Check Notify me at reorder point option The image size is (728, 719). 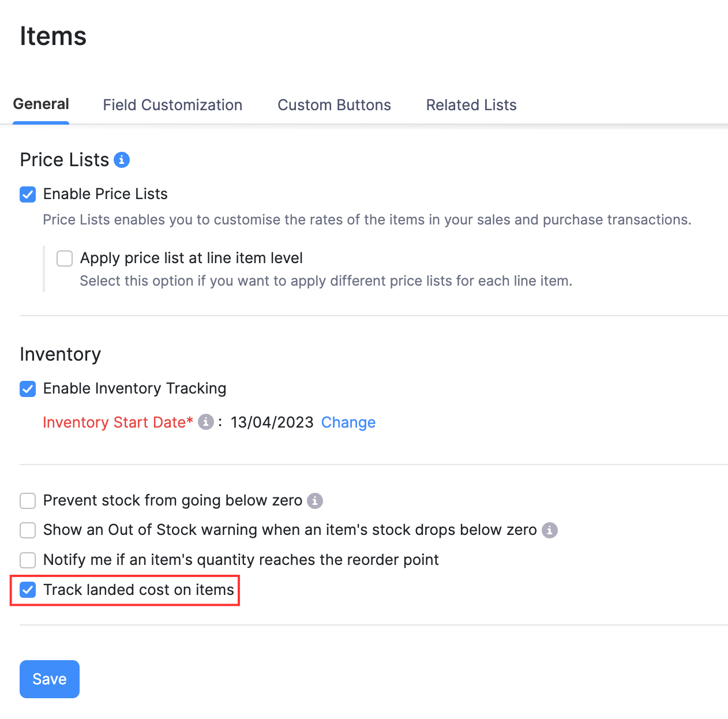pos(28,560)
